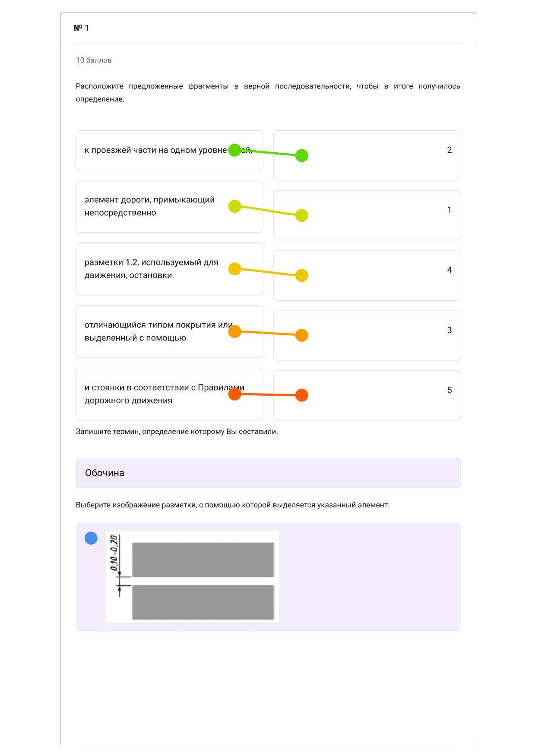Viewport: 535px width, 756px height.
Task: Click the red dot on the 'и стоянки' fragment
Action: click(x=234, y=394)
